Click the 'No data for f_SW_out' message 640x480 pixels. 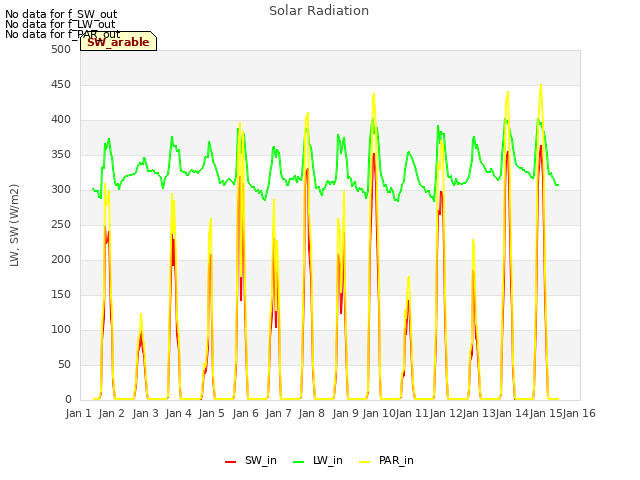point(61,14)
